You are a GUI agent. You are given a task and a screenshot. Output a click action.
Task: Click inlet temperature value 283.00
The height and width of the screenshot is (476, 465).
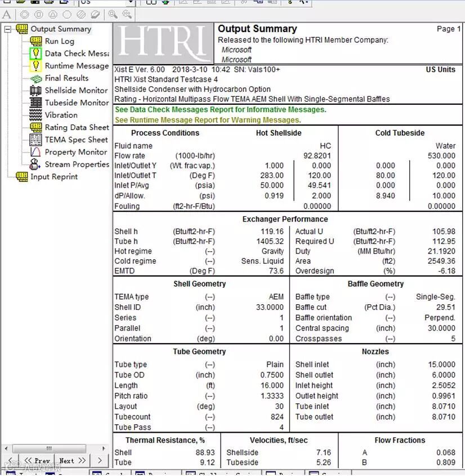point(272,175)
